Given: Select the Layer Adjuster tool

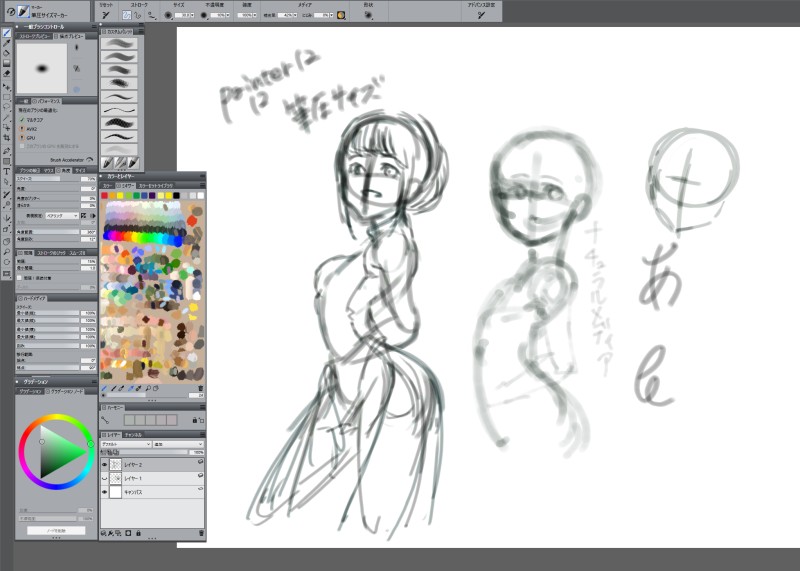Looking at the screenshot, I should pyautogui.click(x=7, y=87).
